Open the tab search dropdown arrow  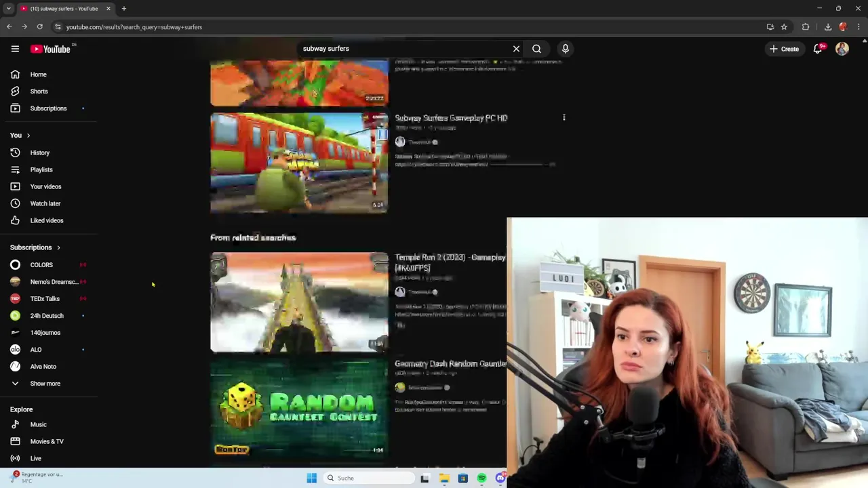coord(8,9)
